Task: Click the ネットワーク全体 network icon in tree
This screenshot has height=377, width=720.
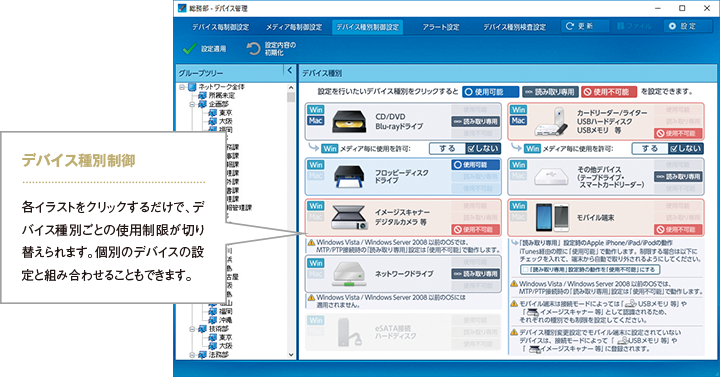Action: [x=192, y=87]
